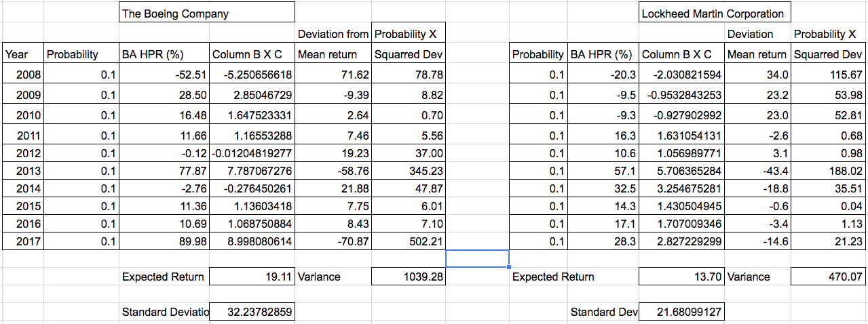Click Lockheed HPR value 32.5
868x324 pixels.
click(603, 188)
